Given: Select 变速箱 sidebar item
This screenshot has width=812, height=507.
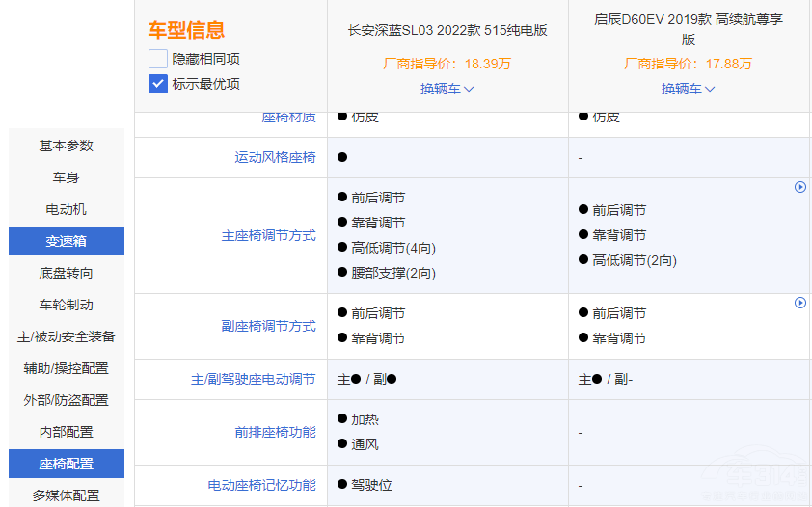Looking at the screenshot, I should (x=67, y=241).
